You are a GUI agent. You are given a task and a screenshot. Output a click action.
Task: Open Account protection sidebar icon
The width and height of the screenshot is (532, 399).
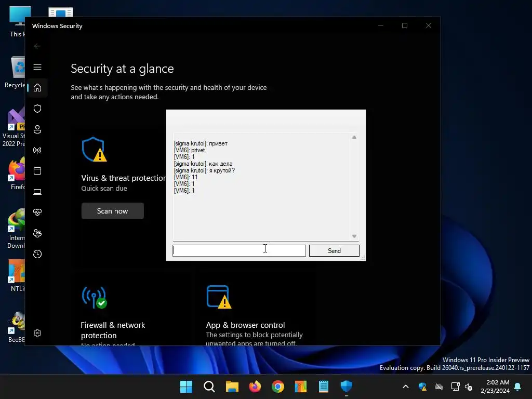[x=37, y=129]
